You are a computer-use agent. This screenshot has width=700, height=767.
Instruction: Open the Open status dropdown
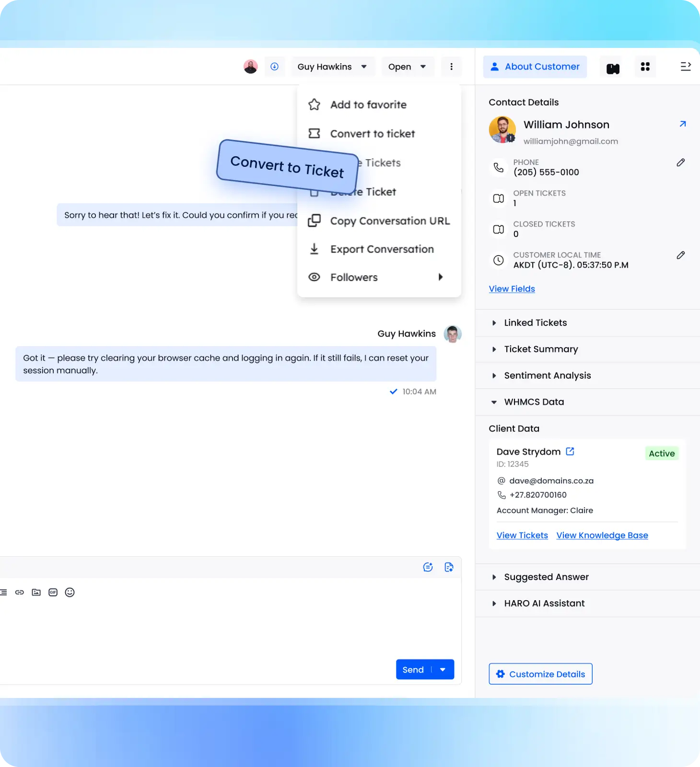click(x=408, y=67)
